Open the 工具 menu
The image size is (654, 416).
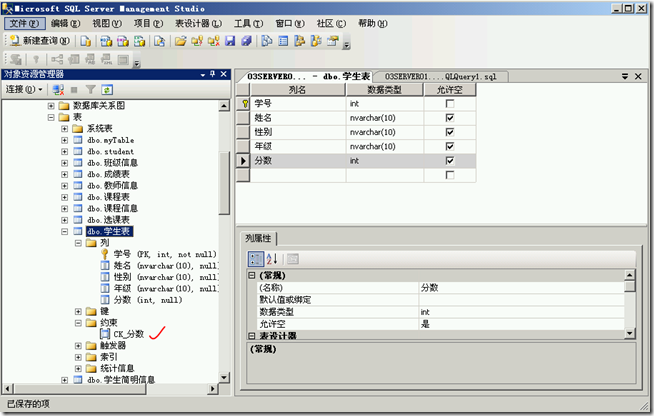pyautogui.click(x=248, y=23)
